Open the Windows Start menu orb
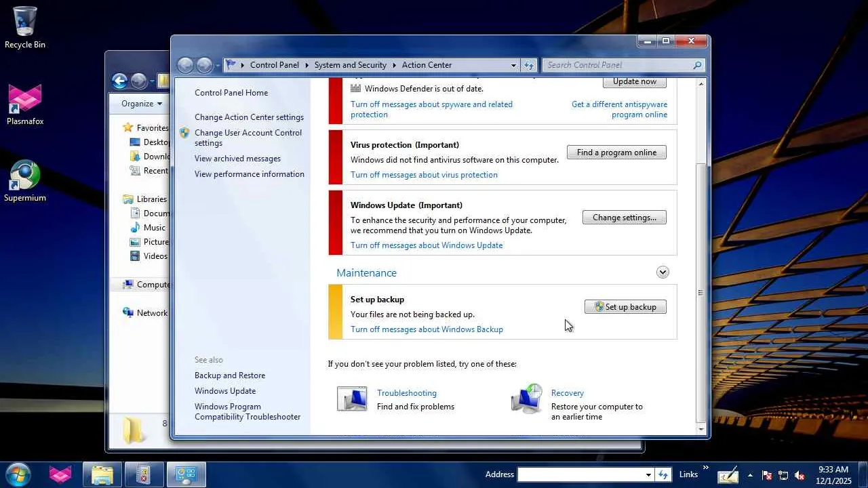 click(x=18, y=474)
